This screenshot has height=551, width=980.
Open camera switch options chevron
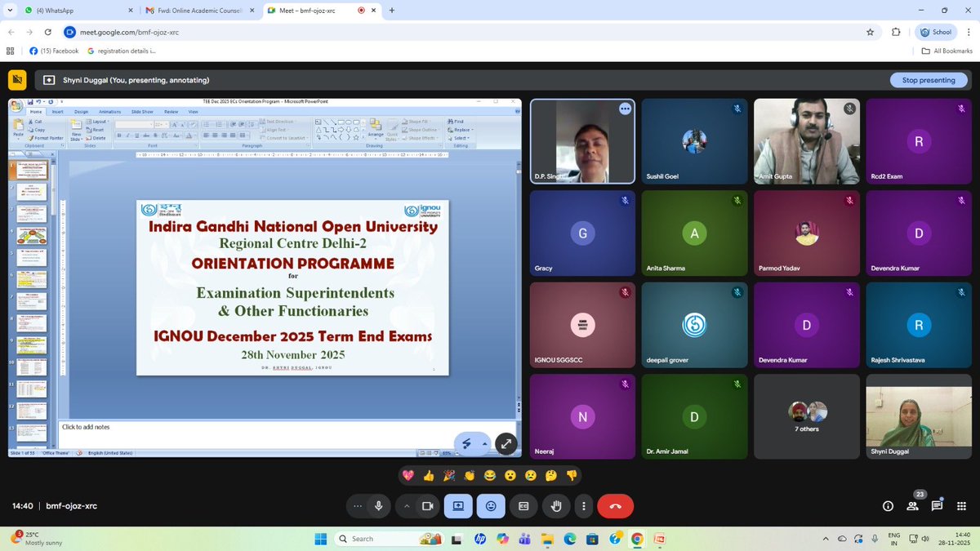[407, 506]
